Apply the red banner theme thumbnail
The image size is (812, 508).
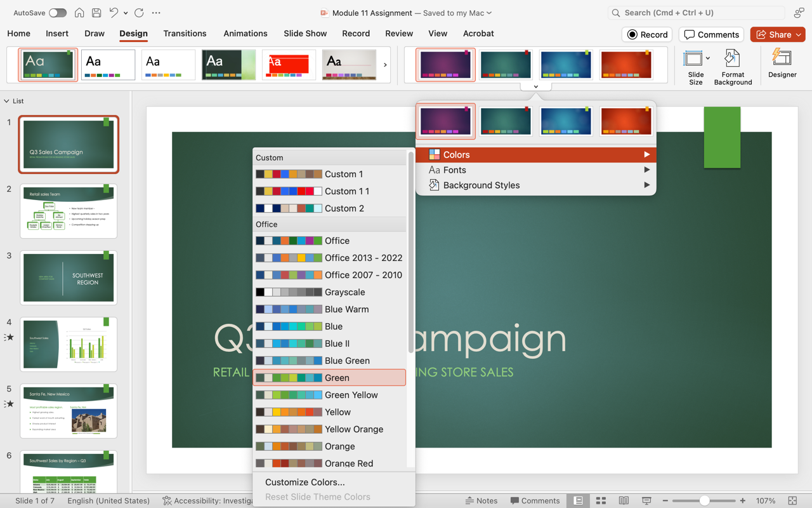pyautogui.click(x=289, y=65)
